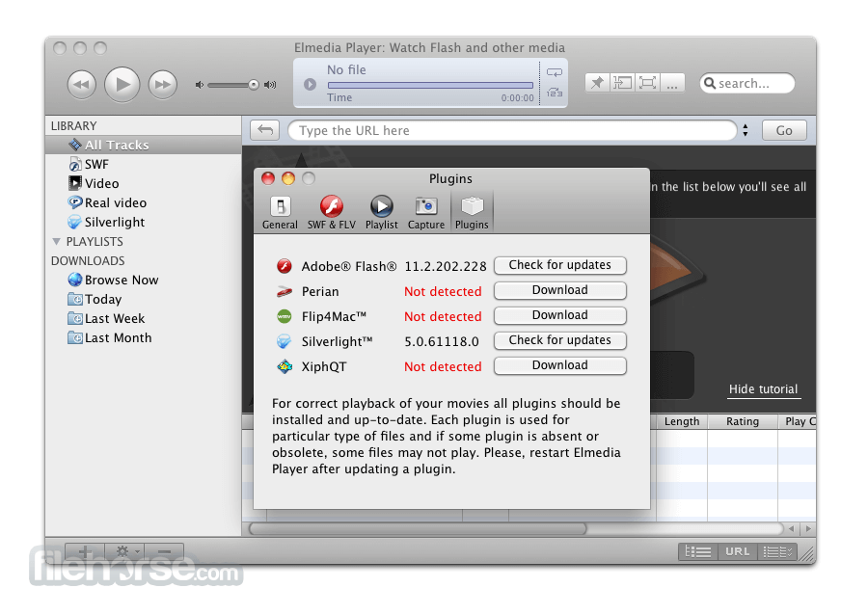Minimize the Plugins window with yellow button

[287, 178]
